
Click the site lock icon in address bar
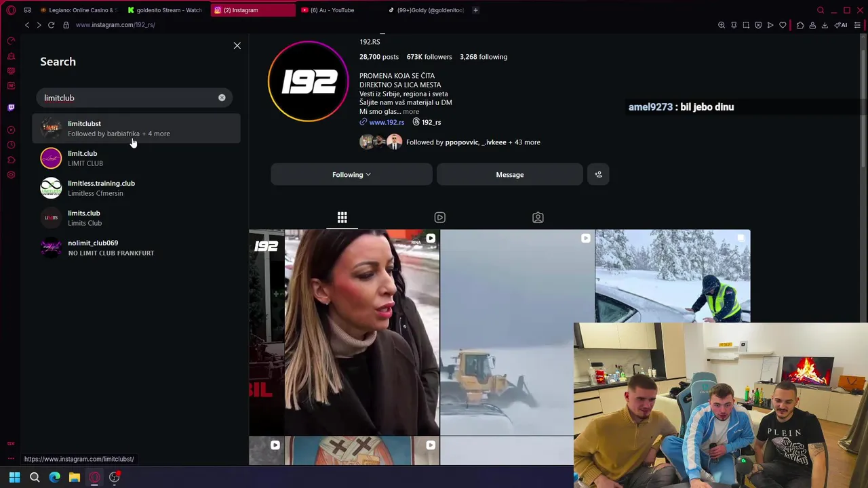(66, 25)
